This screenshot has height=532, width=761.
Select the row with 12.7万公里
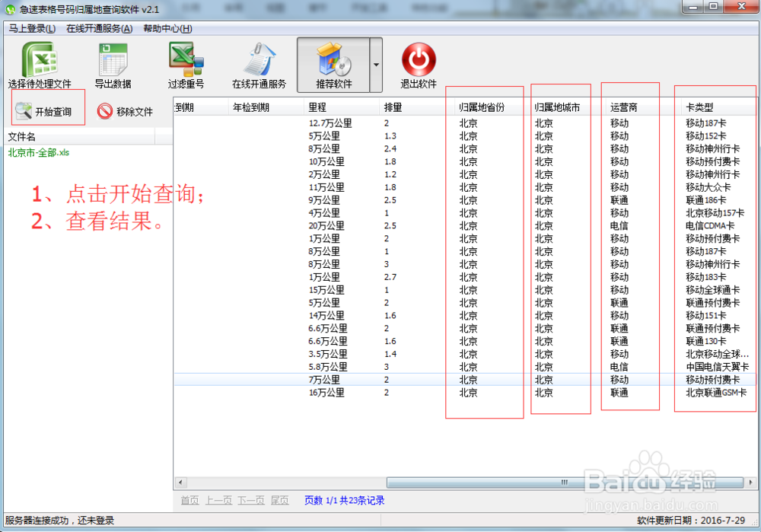tap(464, 123)
